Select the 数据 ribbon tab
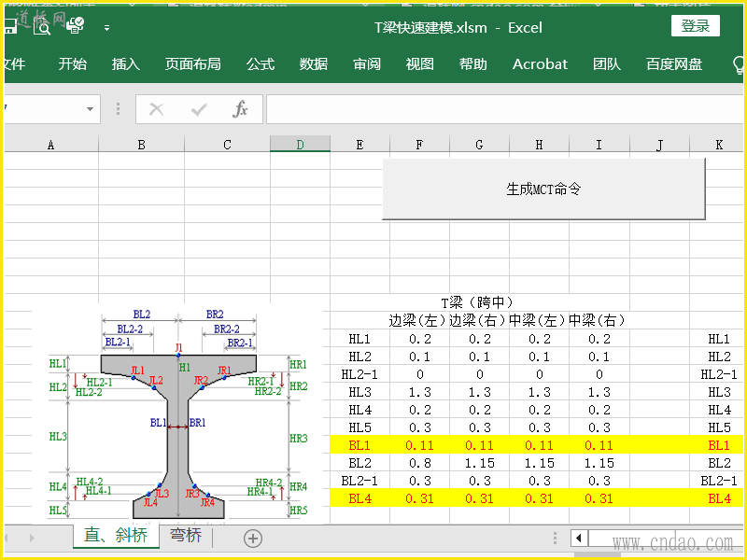Image resolution: width=747 pixels, height=560 pixels. [314, 63]
